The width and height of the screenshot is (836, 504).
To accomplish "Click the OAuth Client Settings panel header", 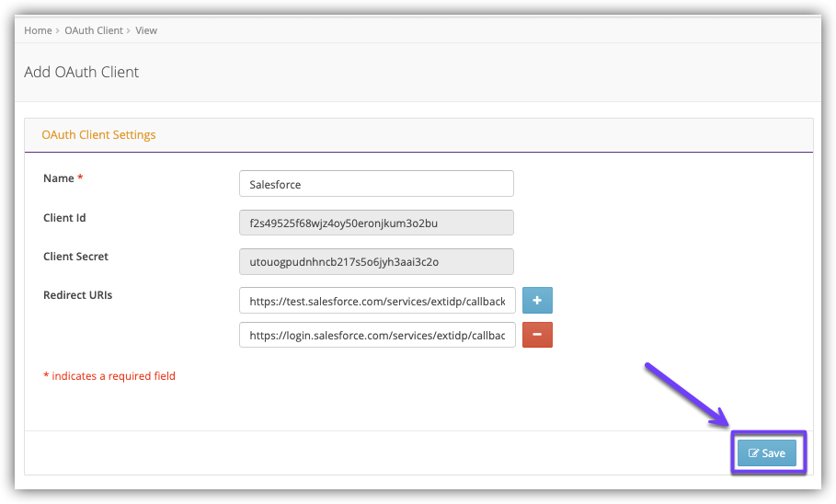I will click(x=98, y=134).
